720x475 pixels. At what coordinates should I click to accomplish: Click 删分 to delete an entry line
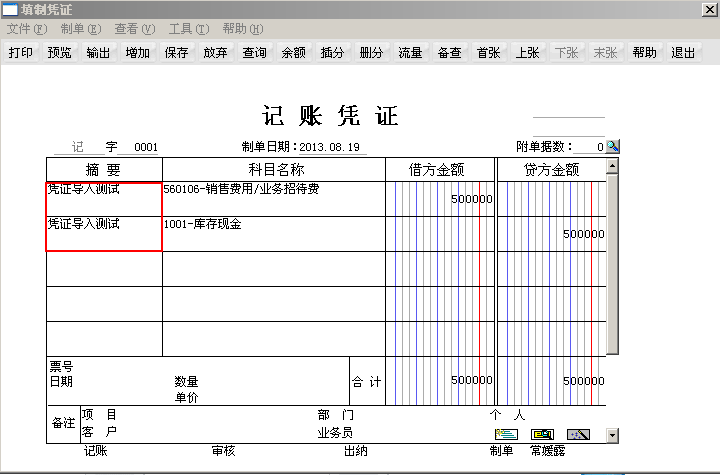[371, 52]
